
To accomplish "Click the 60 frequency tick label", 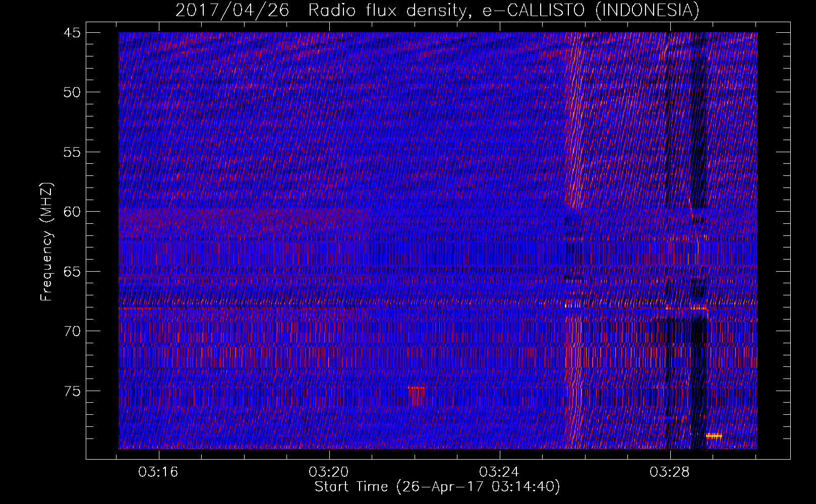I will tap(72, 212).
